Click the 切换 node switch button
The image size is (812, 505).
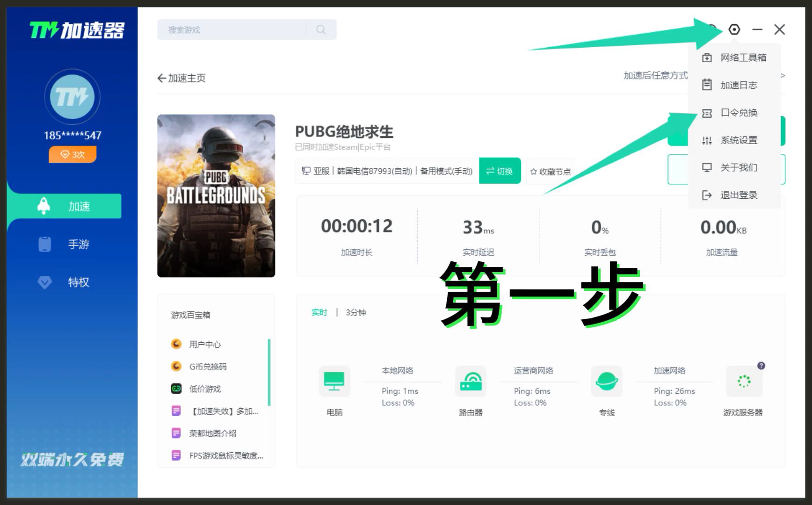point(500,171)
